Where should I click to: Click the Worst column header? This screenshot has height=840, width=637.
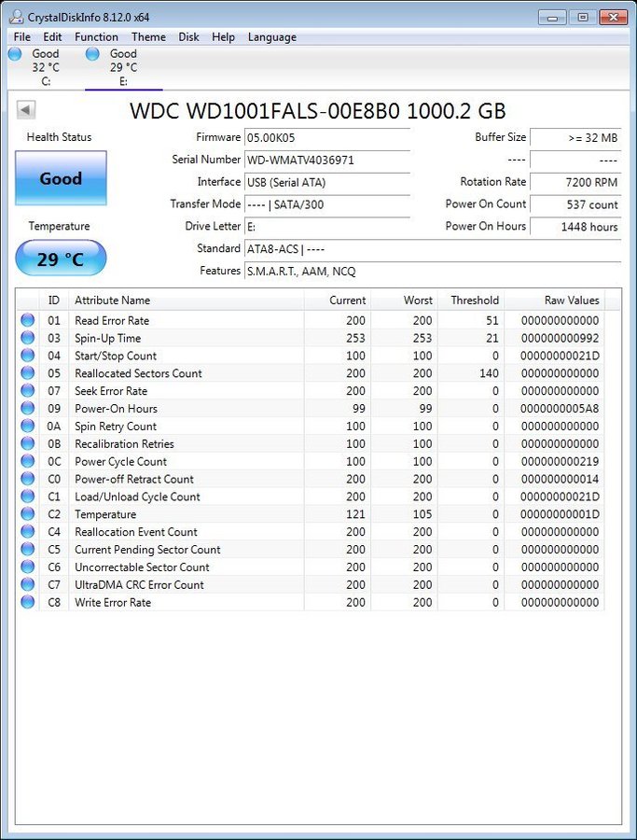point(404,300)
